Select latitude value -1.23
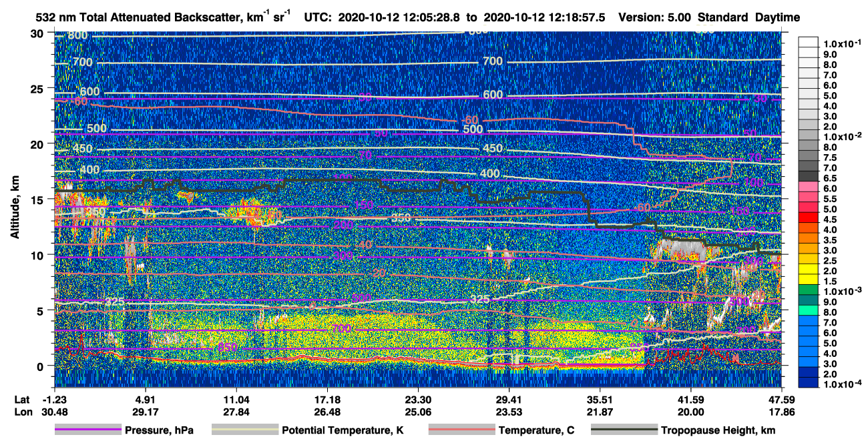The image size is (868, 445). click(x=54, y=400)
